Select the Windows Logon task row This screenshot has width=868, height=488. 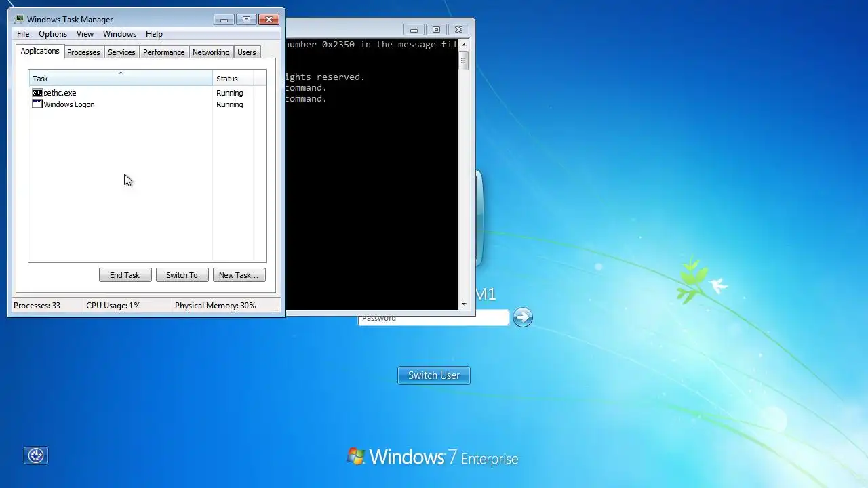coord(142,104)
